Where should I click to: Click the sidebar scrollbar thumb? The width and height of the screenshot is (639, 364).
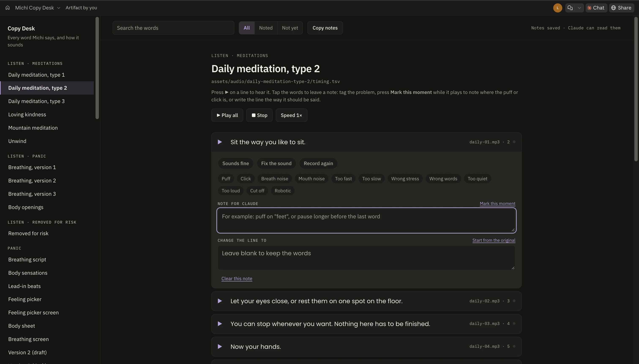coord(97,68)
